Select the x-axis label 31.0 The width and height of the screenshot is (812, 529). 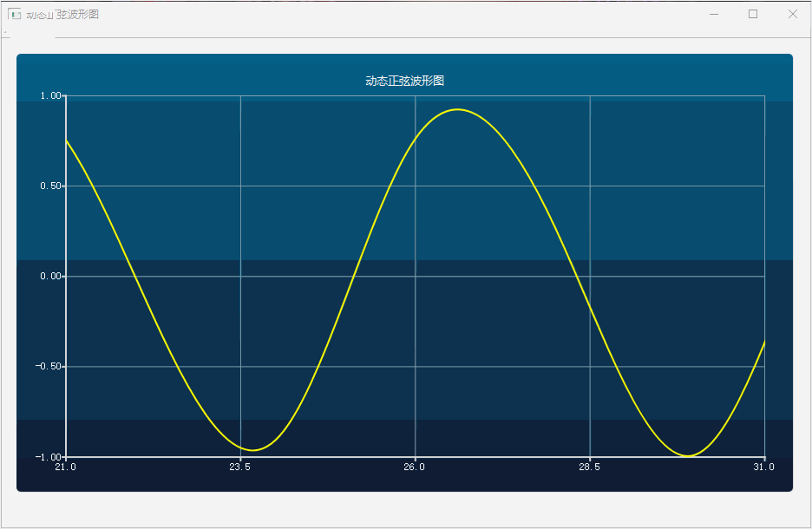[x=764, y=466]
